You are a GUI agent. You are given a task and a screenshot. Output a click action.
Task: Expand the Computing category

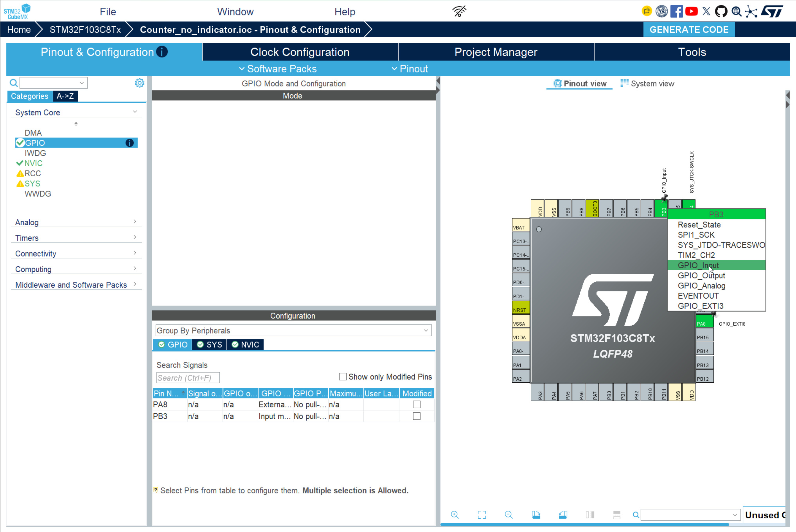coord(135,269)
